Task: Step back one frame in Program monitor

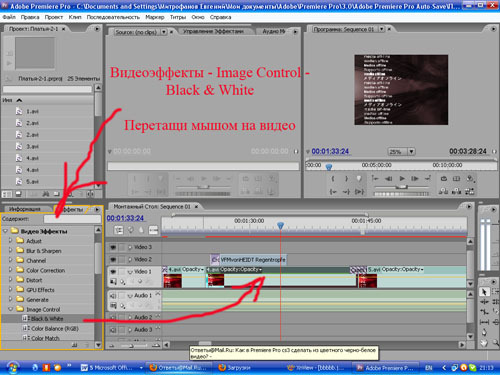Action: [x=389, y=179]
